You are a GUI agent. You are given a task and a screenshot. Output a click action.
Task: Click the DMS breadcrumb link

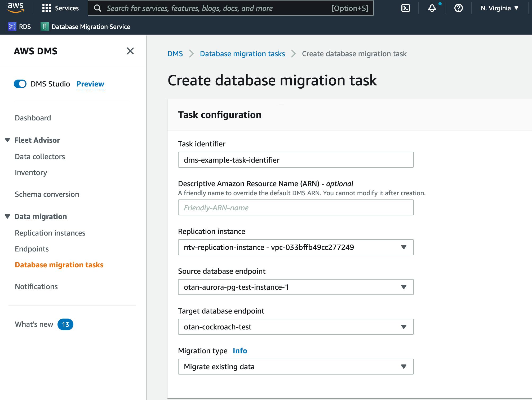click(x=175, y=54)
